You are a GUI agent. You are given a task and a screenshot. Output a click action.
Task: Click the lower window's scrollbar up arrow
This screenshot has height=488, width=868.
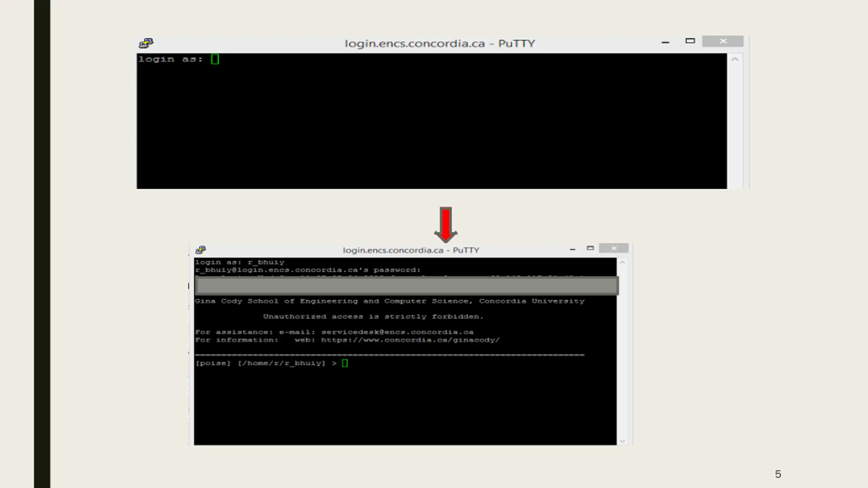[622, 262]
